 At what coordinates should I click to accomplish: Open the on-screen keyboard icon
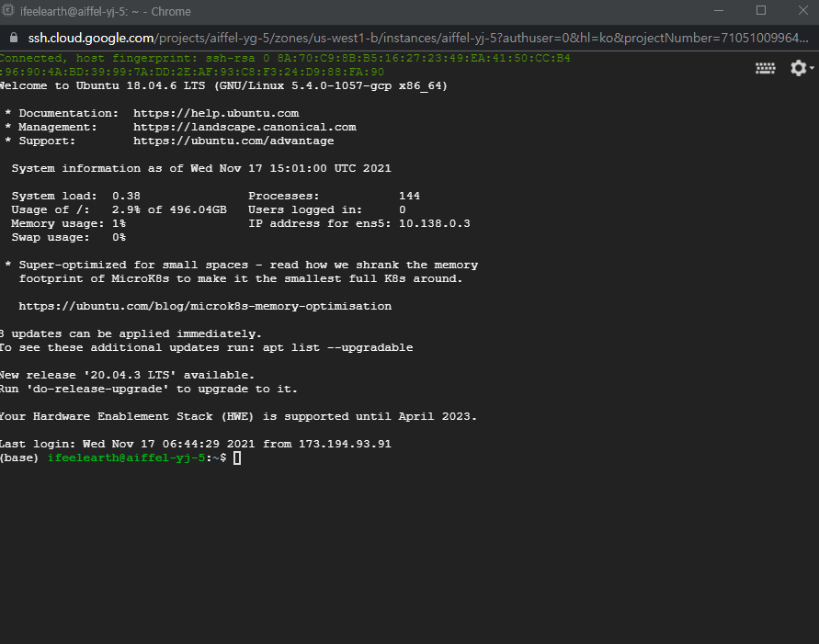coord(765,68)
